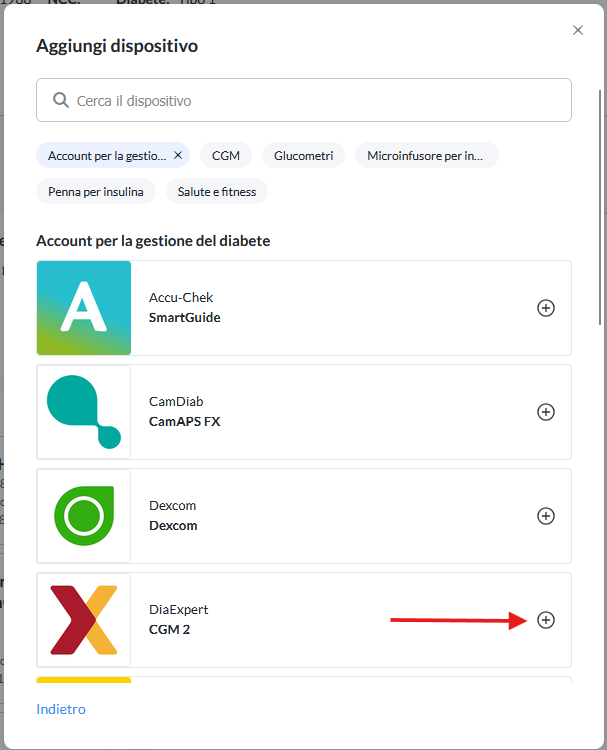Click the CamDiab brand text
The height and width of the screenshot is (750, 607).
(176, 401)
